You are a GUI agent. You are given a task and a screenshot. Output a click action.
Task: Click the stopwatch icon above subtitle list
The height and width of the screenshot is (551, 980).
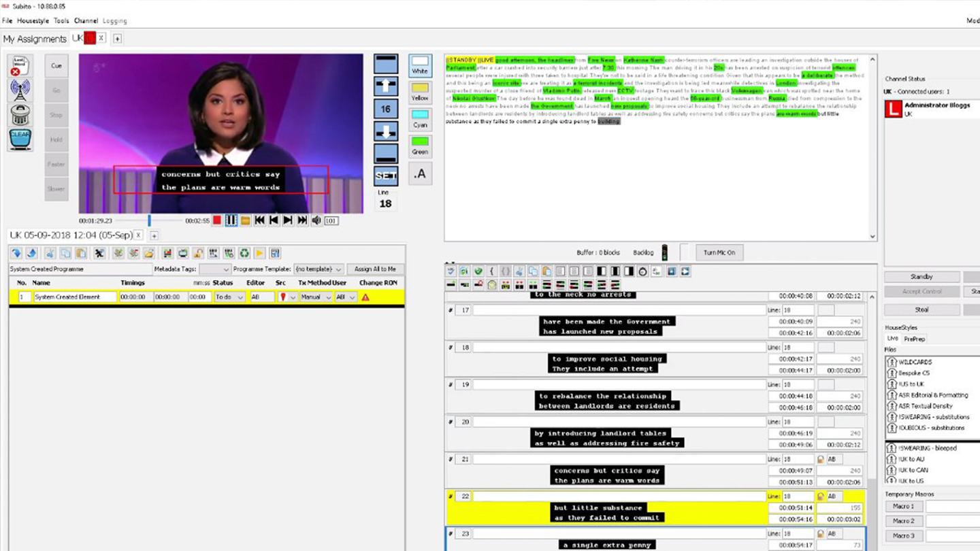click(642, 271)
